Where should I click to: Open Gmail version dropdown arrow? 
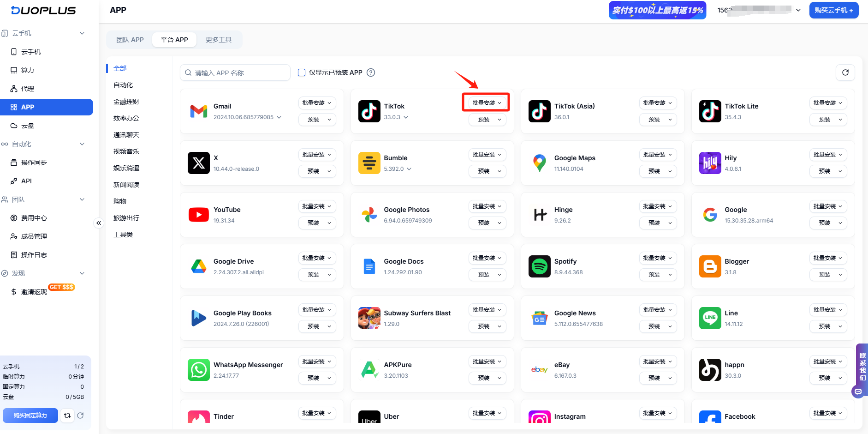coord(279,117)
